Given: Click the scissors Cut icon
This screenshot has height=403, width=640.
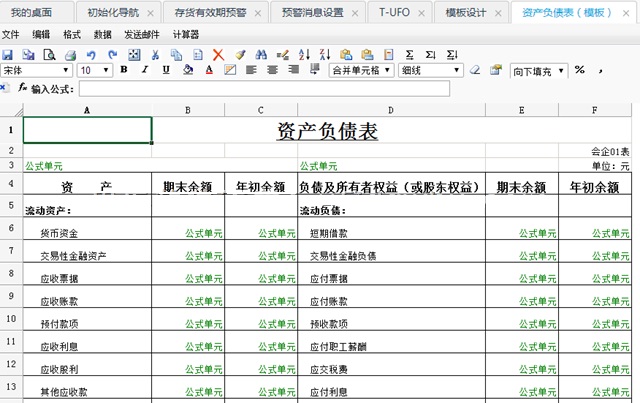Looking at the screenshot, I should tap(153, 54).
